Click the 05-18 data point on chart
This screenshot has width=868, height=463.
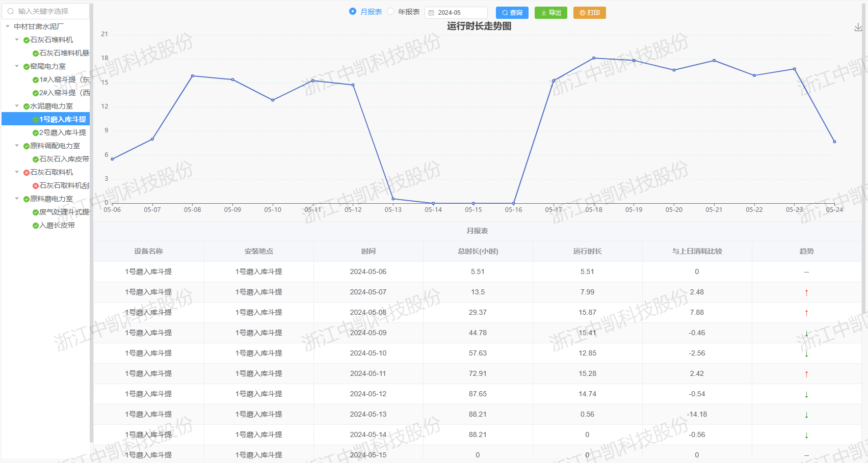(x=594, y=58)
